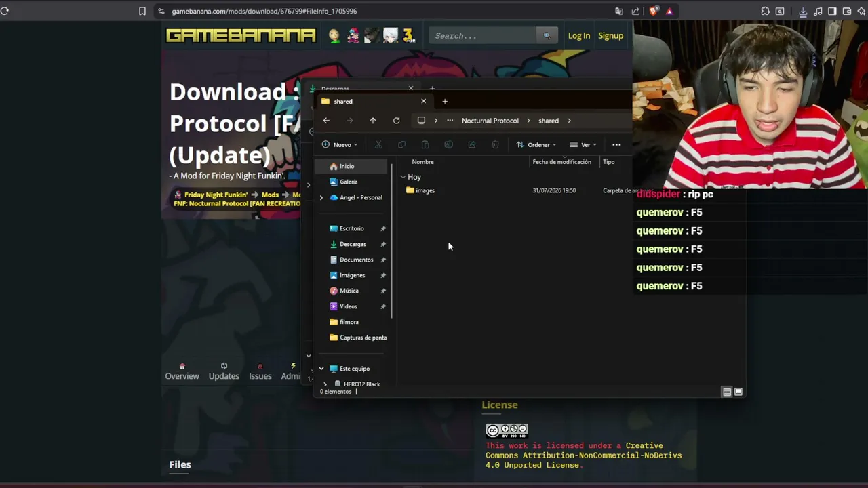Viewport: 868px width, 488px height.
Task: Click the Paste clipboard icon in Explorer toolbar
Action: (425, 144)
